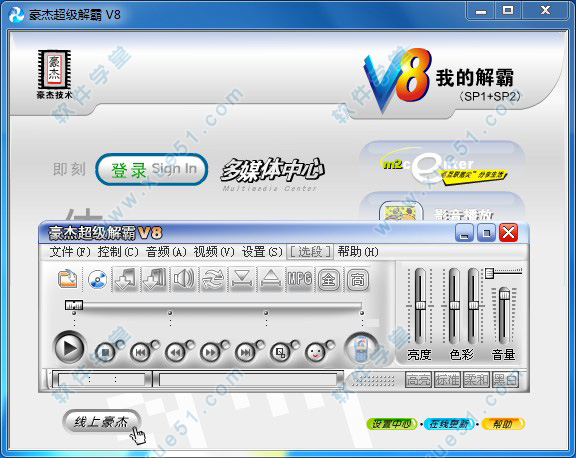The height and width of the screenshot is (458, 576).
Task: Click the 线上豪杰 button
Action: point(101,422)
